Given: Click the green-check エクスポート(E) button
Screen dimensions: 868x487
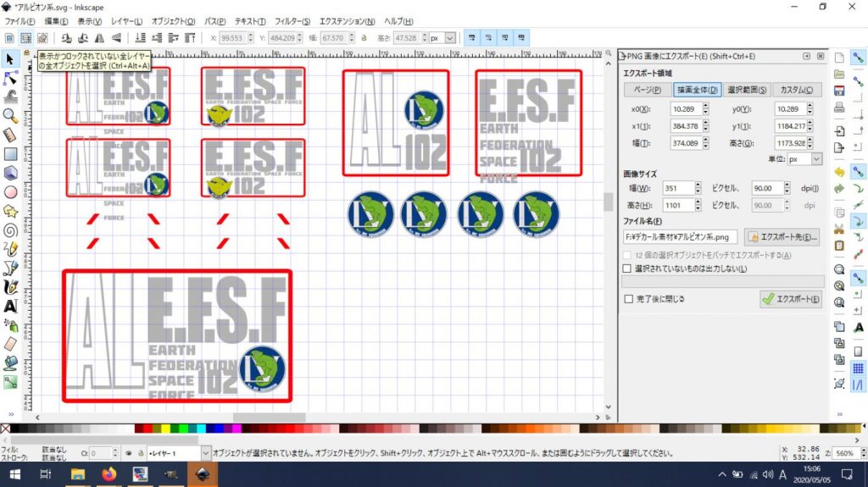Looking at the screenshot, I should (791, 299).
